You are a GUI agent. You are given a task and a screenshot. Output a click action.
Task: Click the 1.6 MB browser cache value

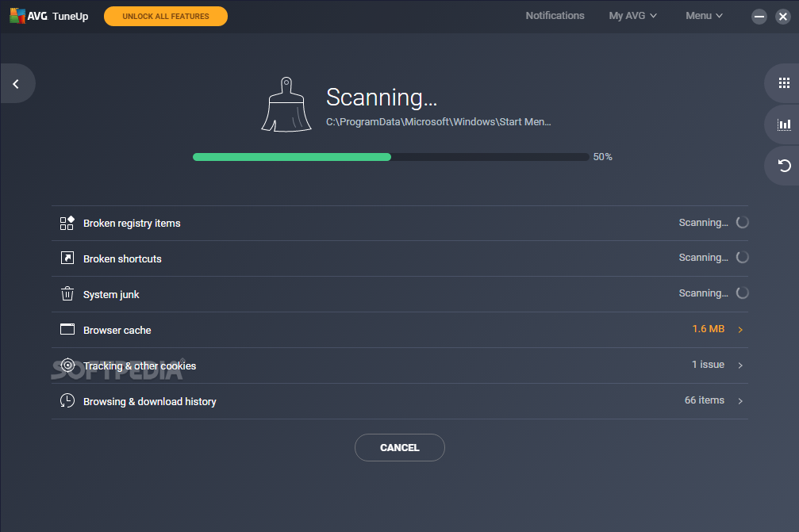(709, 329)
